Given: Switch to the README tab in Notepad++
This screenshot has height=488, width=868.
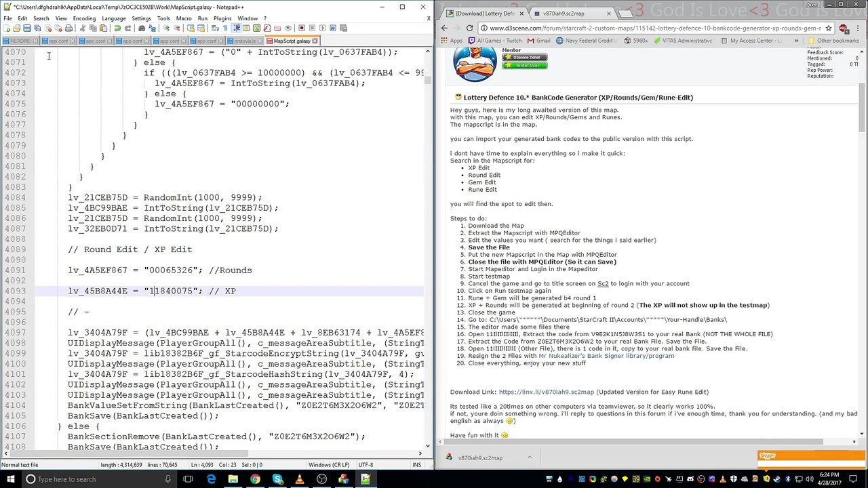Looking at the screenshot, I should click(x=20, y=41).
